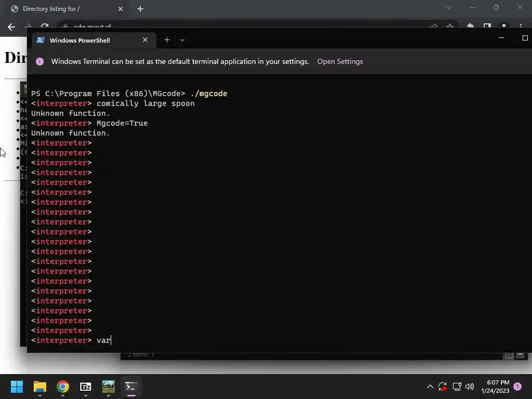Open volume control tray icon
Screen dimensions: 532x399
click(470, 387)
